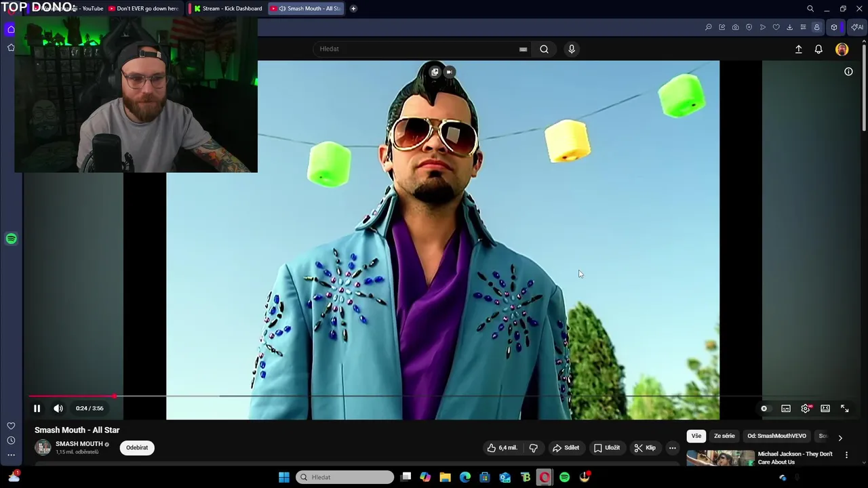Open Opera tab search magnifier in title bar
This screenshot has height=488, width=868.
810,9
